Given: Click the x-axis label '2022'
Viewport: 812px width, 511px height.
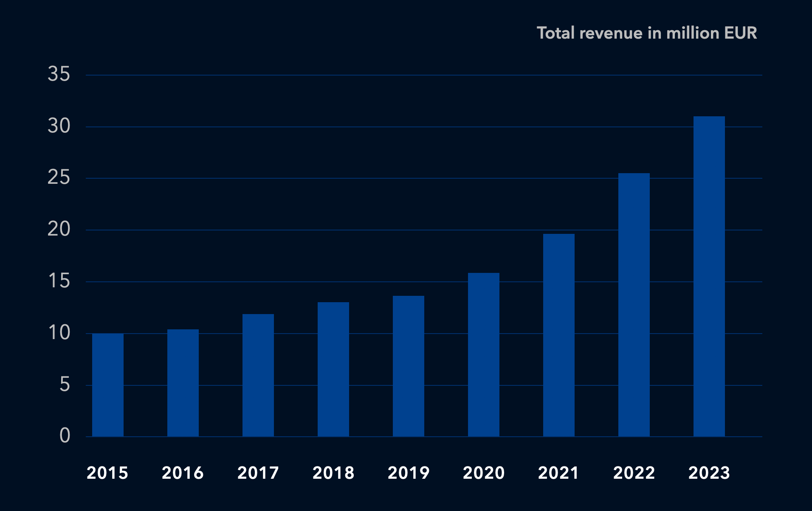Looking at the screenshot, I should (634, 473).
